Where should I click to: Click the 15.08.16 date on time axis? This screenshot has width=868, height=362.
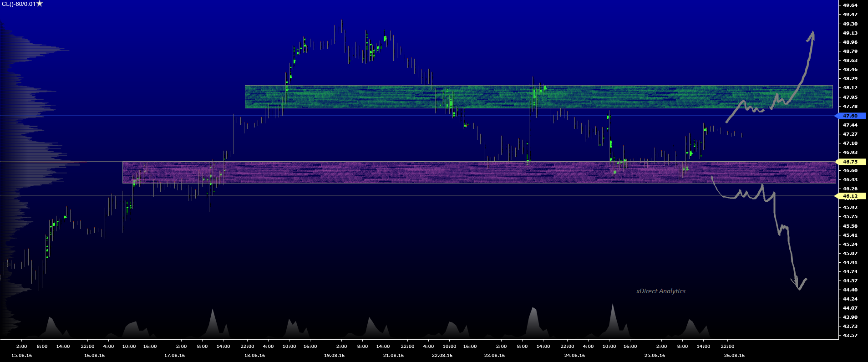(x=21, y=355)
